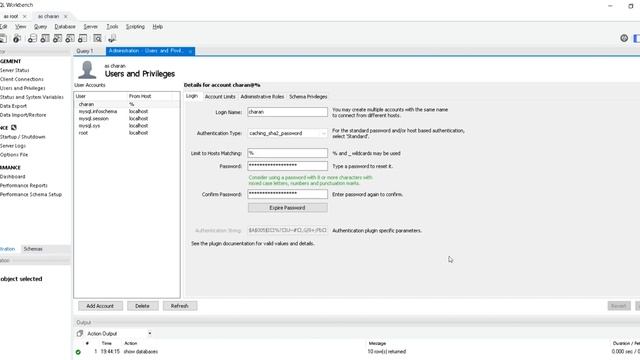This screenshot has width=640, height=360.
Task: Select the 'as charan' connection tab
Action: pyautogui.click(x=49, y=16)
